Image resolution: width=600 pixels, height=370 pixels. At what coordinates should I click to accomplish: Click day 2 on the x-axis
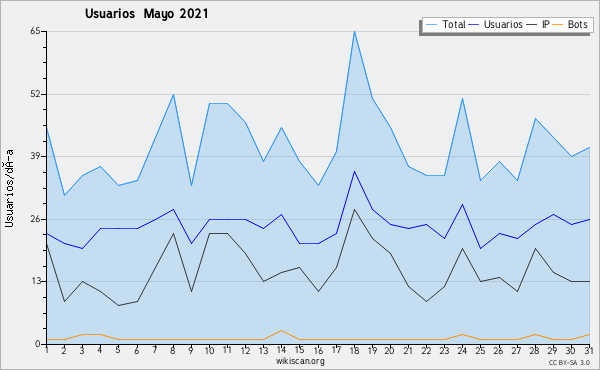pyautogui.click(x=64, y=350)
